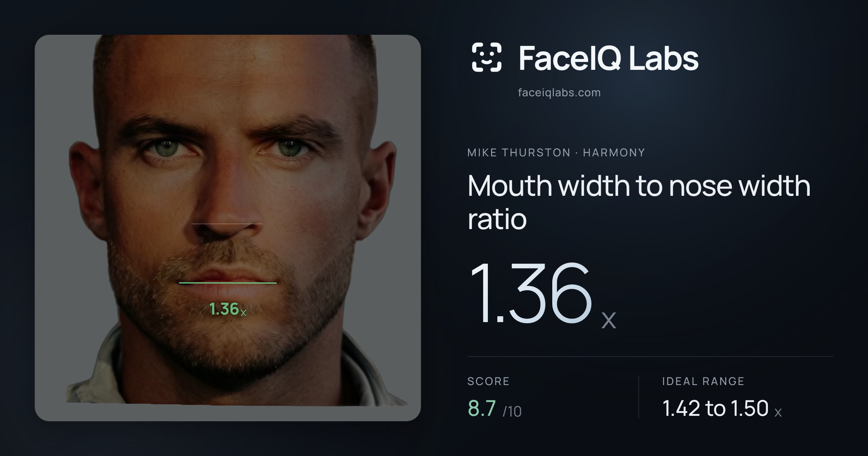Click the green mouth width measurement line
868x456 pixels.
(228, 283)
